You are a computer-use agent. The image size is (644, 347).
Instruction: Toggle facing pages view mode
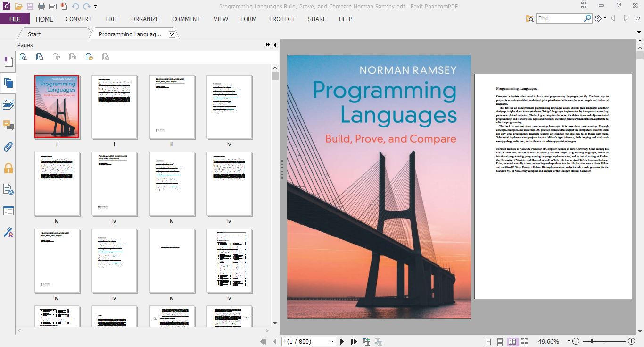[x=512, y=341]
